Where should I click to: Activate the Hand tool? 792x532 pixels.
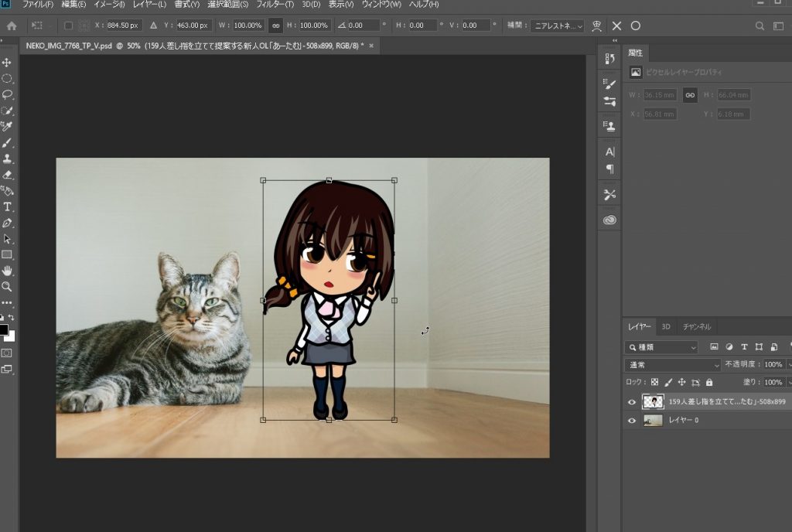pos(8,271)
